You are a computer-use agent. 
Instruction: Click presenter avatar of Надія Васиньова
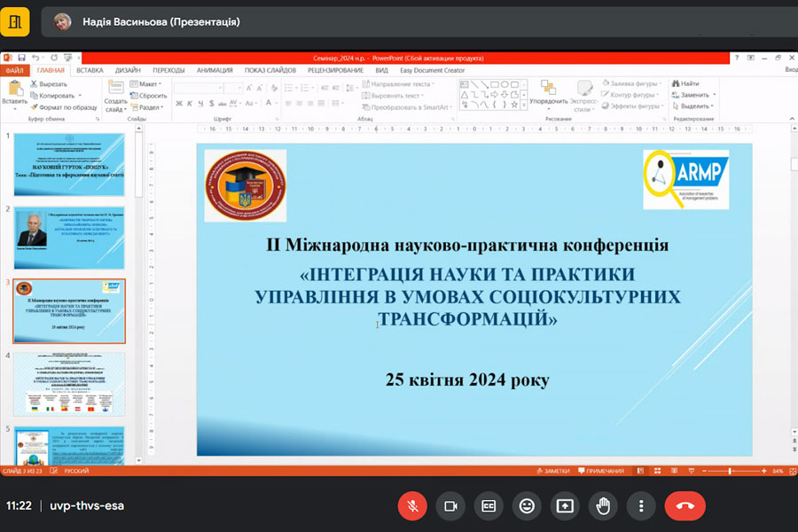point(63,21)
